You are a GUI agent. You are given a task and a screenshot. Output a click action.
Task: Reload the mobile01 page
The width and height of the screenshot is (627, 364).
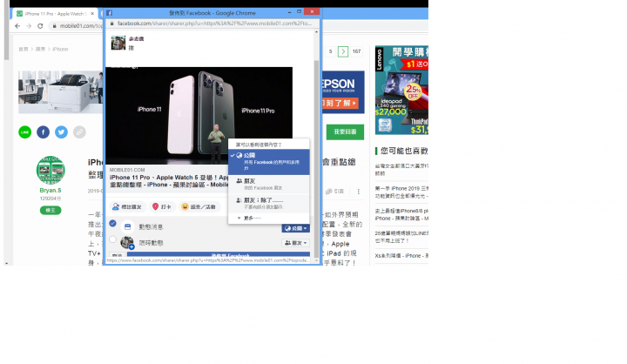coord(40,26)
